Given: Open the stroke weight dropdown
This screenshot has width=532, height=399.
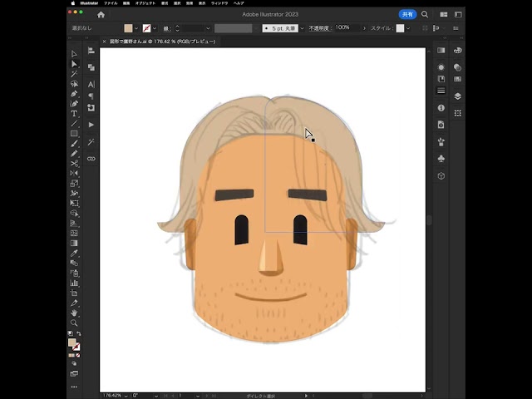Looking at the screenshot, I should [208, 28].
